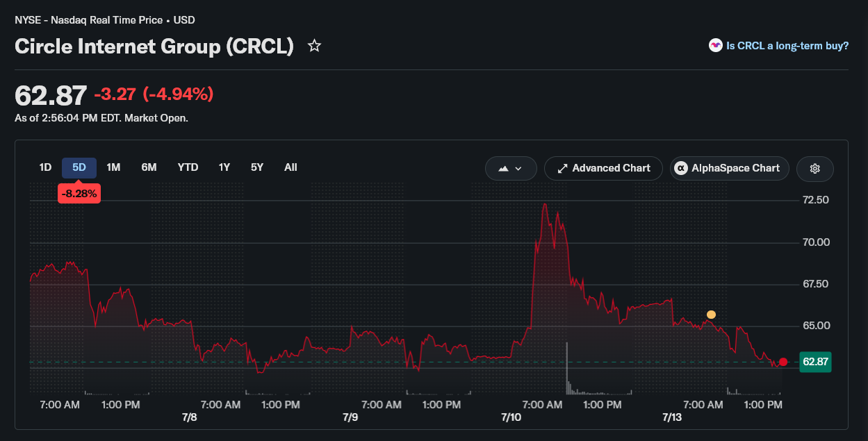Image resolution: width=868 pixels, height=441 pixels.
Task: Click the 7/10 date label on x-axis
Action: click(x=511, y=417)
